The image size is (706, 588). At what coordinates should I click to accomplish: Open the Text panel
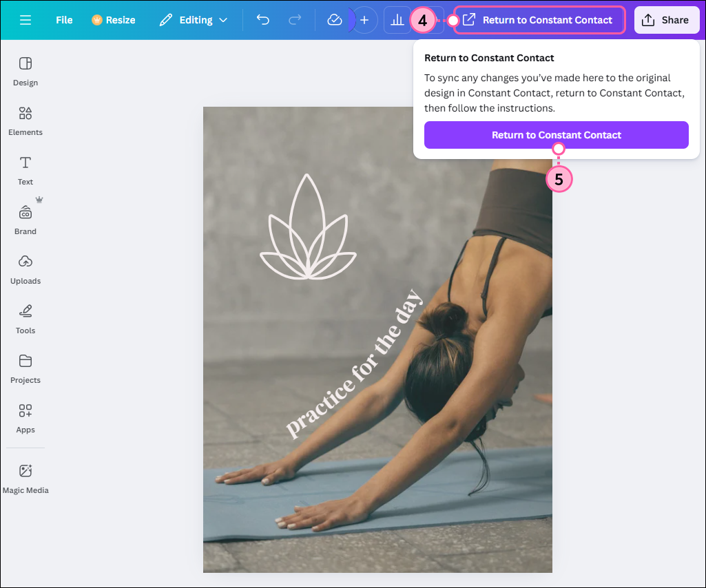[x=25, y=170]
